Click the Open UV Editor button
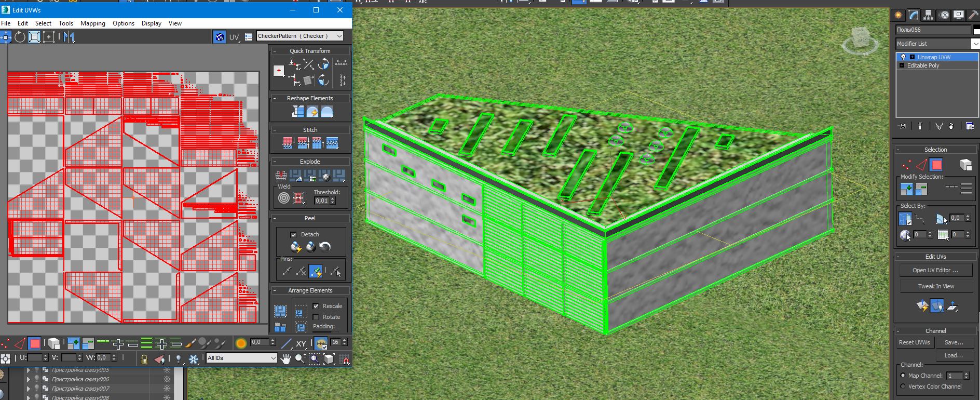The height and width of the screenshot is (400, 980). click(935, 270)
